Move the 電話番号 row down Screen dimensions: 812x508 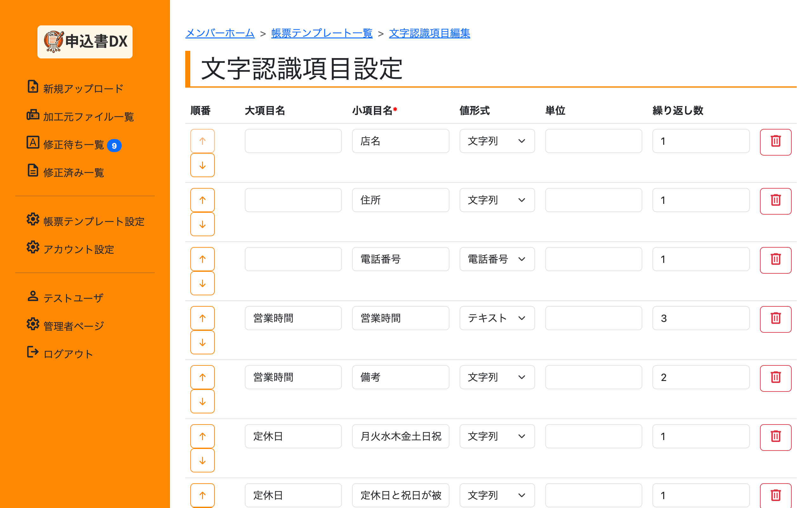[202, 283]
